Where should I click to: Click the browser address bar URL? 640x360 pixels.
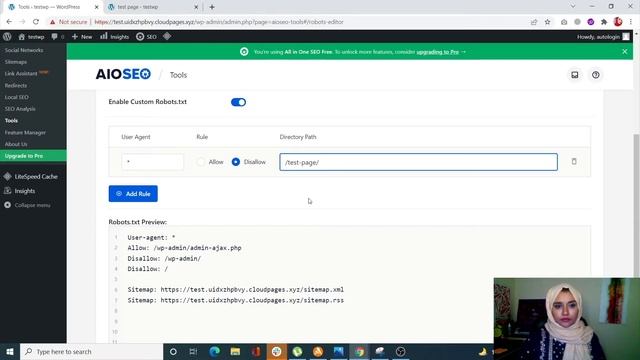[x=219, y=22]
